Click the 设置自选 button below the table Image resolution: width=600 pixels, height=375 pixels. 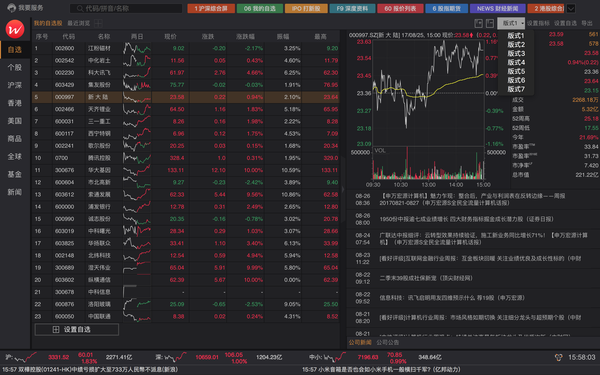[77, 329]
